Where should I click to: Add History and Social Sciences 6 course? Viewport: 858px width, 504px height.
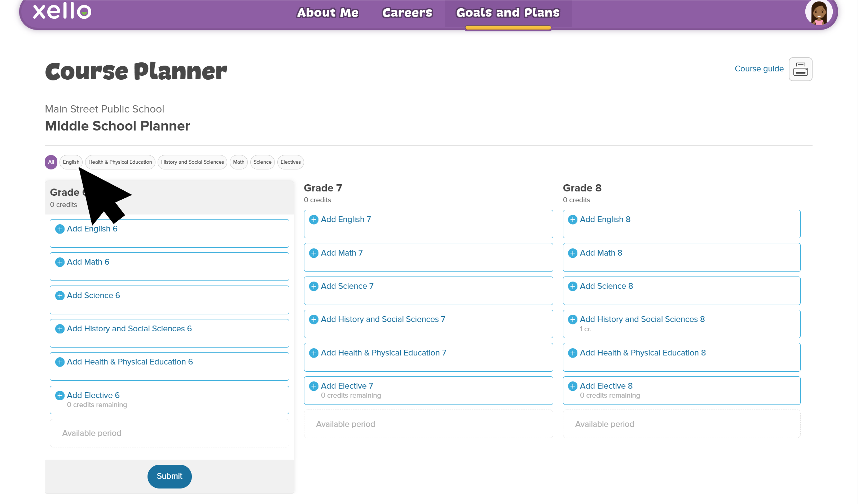(170, 333)
